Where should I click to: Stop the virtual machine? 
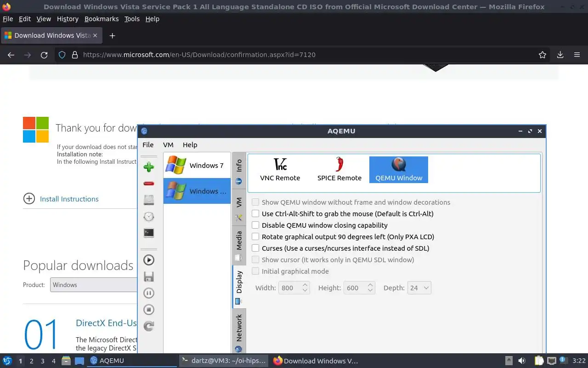click(x=148, y=310)
